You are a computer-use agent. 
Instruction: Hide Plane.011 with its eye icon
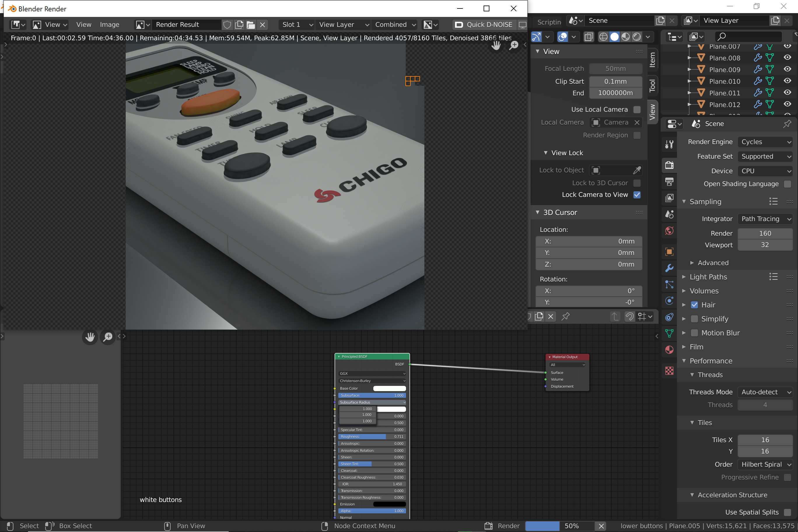(x=787, y=93)
